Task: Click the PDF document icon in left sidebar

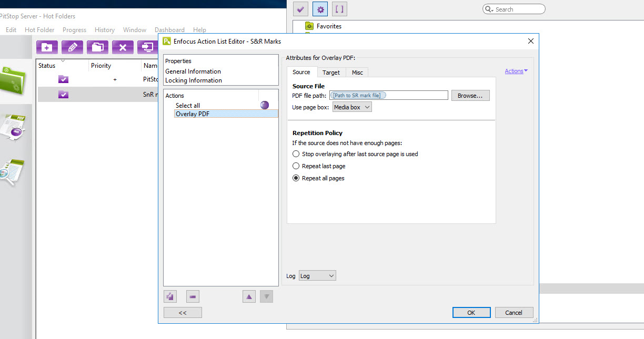Action: pos(13,127)
